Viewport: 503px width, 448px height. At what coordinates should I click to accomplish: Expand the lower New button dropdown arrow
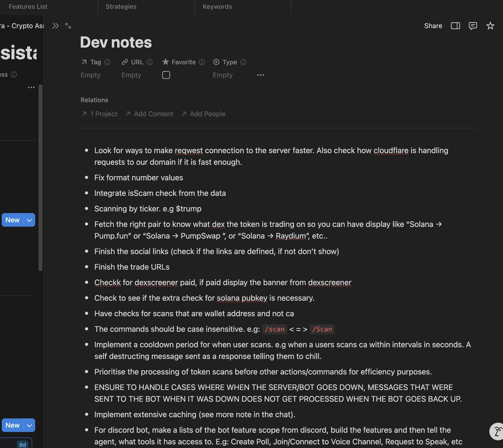click(x=29, y=425)
